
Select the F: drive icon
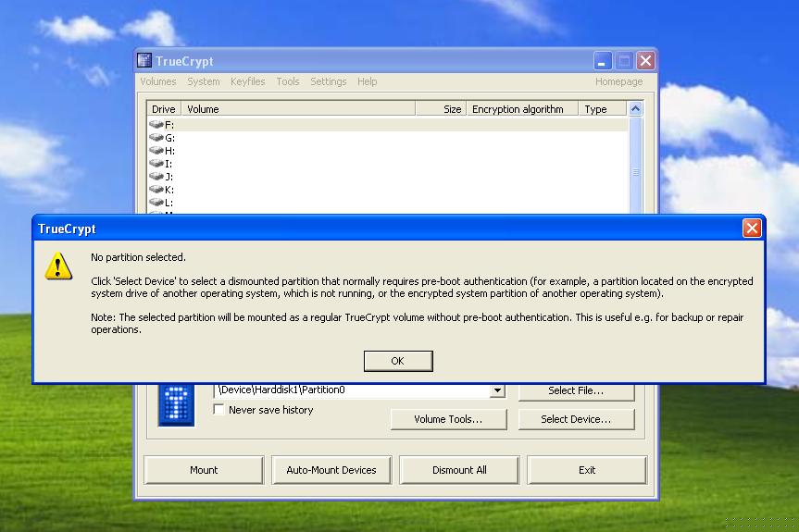click(156, 124)
